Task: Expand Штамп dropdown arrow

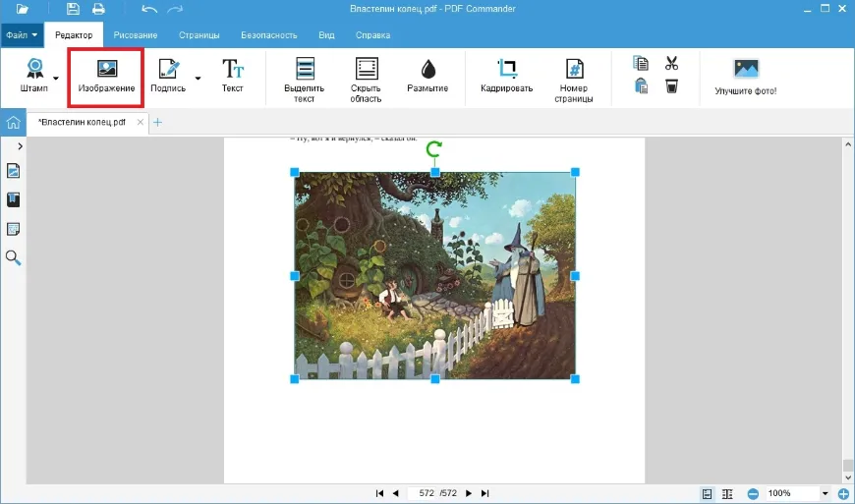Action: (56, 78)
